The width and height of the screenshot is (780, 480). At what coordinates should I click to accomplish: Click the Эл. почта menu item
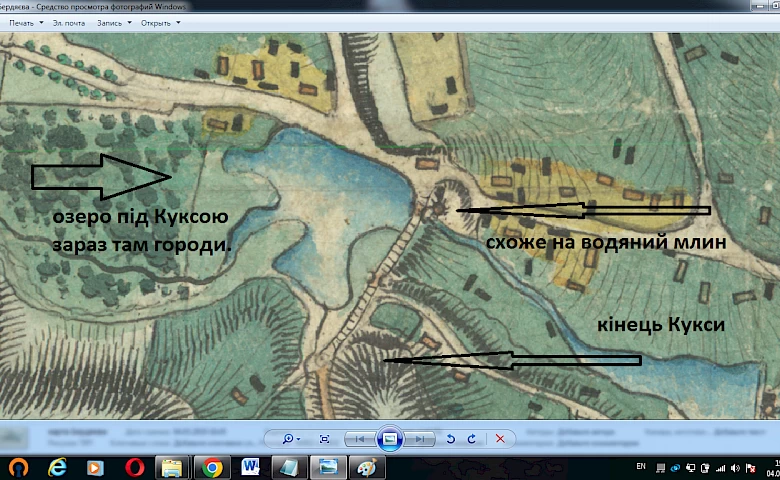pyautogui.click(x=69, y=23)
